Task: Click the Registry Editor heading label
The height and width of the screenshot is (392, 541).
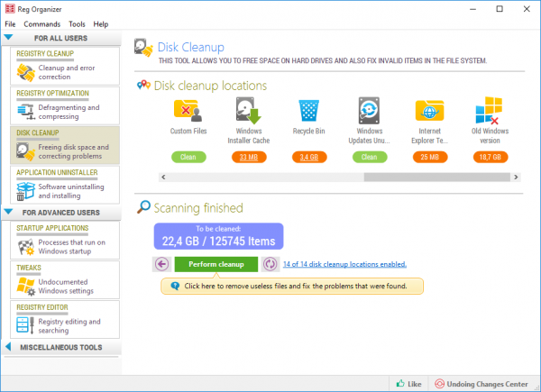Action: (42, 307)
